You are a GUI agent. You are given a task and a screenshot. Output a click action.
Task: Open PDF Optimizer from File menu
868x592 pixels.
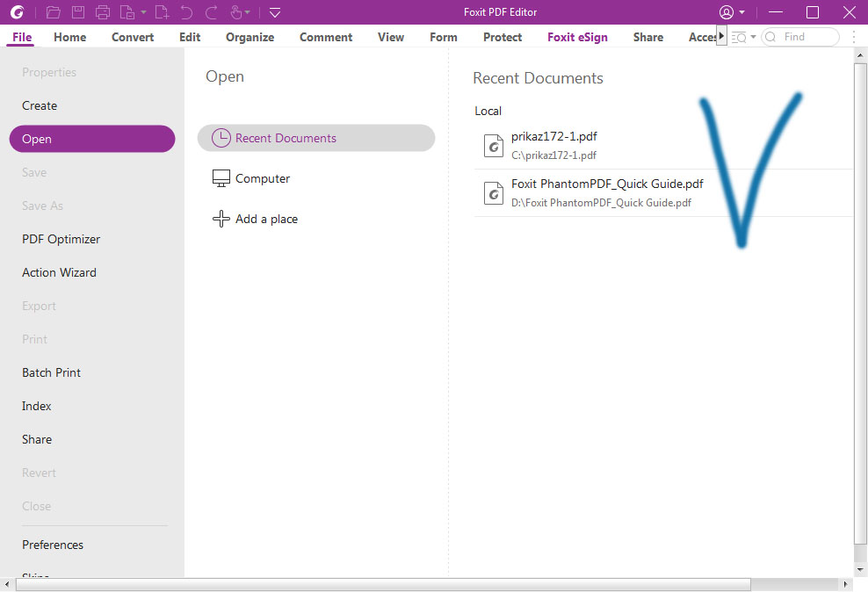(61, 239)
